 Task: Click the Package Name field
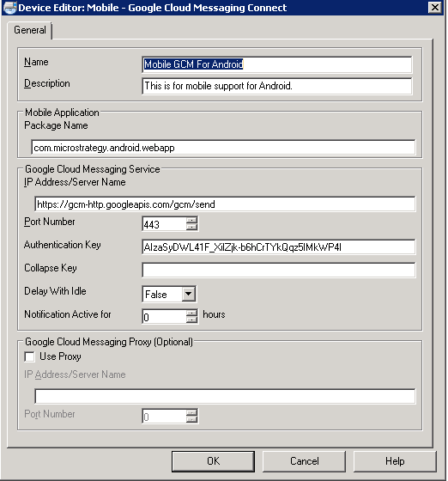click(x=223, y=148)
